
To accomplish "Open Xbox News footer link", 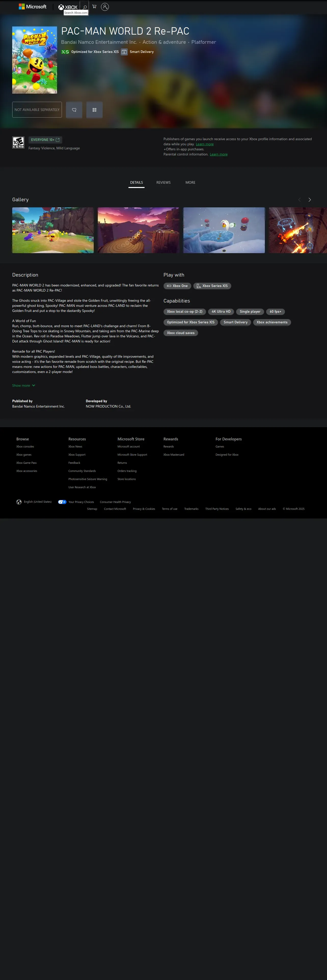I will coord(75,447).
